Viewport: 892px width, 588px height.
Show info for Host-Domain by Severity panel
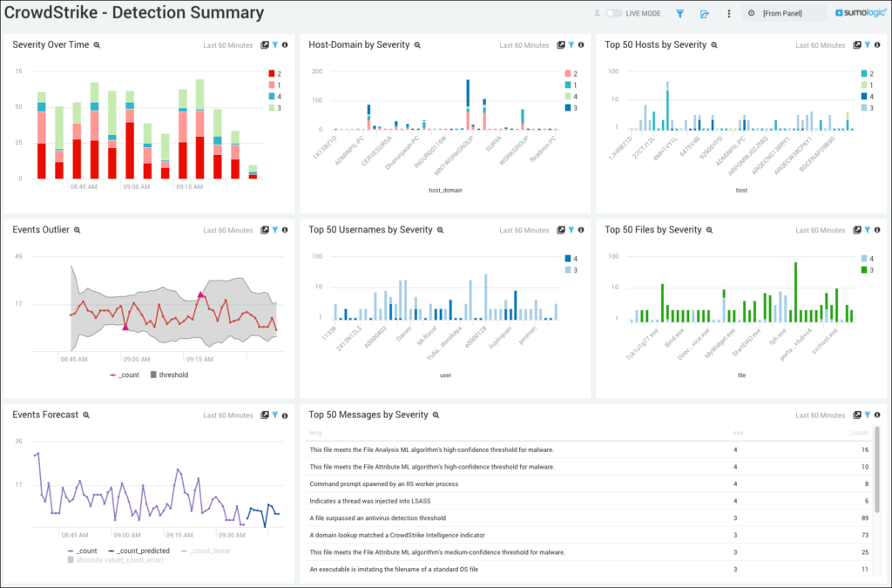pos(581,45)
